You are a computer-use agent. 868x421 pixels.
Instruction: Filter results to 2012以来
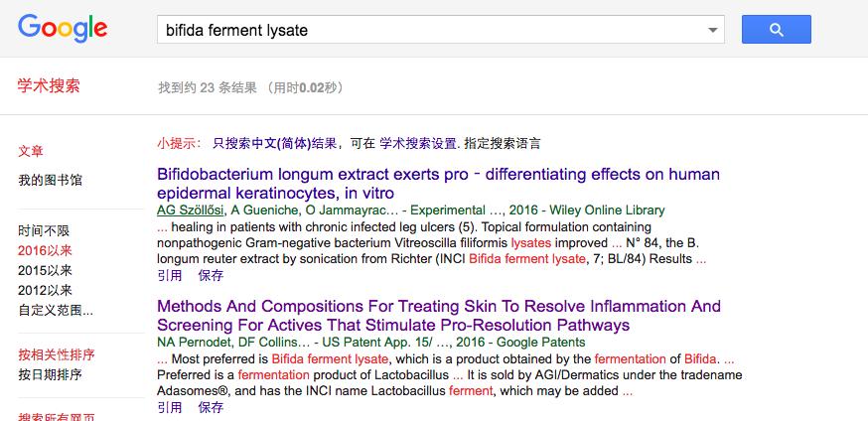45,290
